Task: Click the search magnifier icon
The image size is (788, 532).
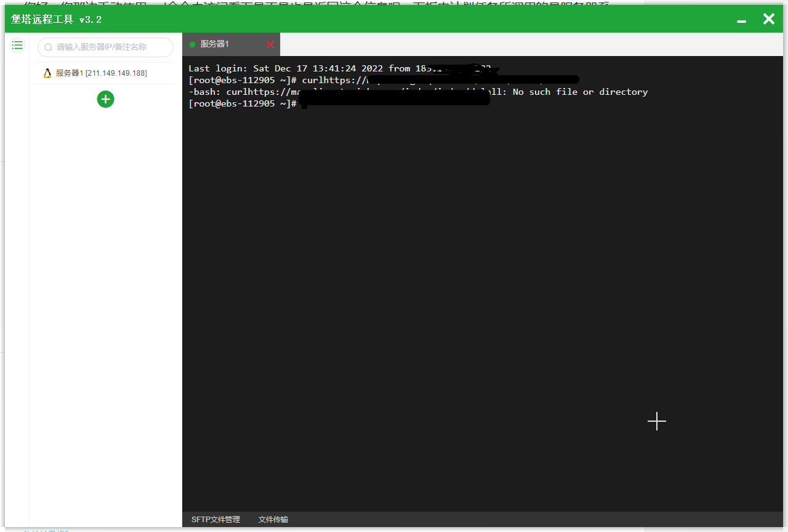Action: [x=48, y=47]
